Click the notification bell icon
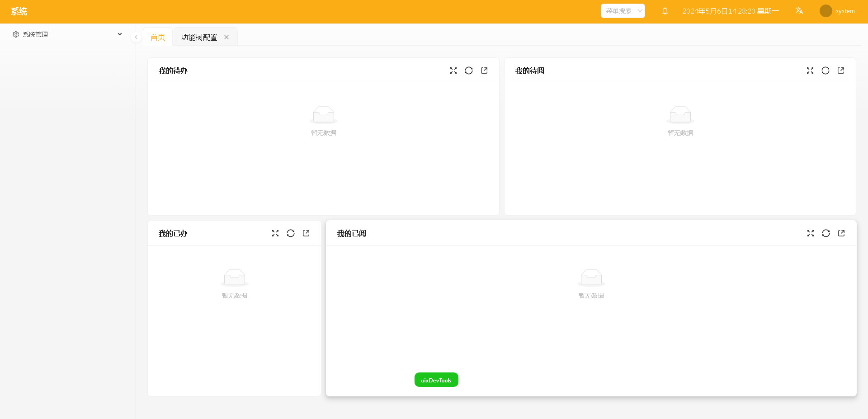The image size is (868, 419). click(x=665, y=11)
